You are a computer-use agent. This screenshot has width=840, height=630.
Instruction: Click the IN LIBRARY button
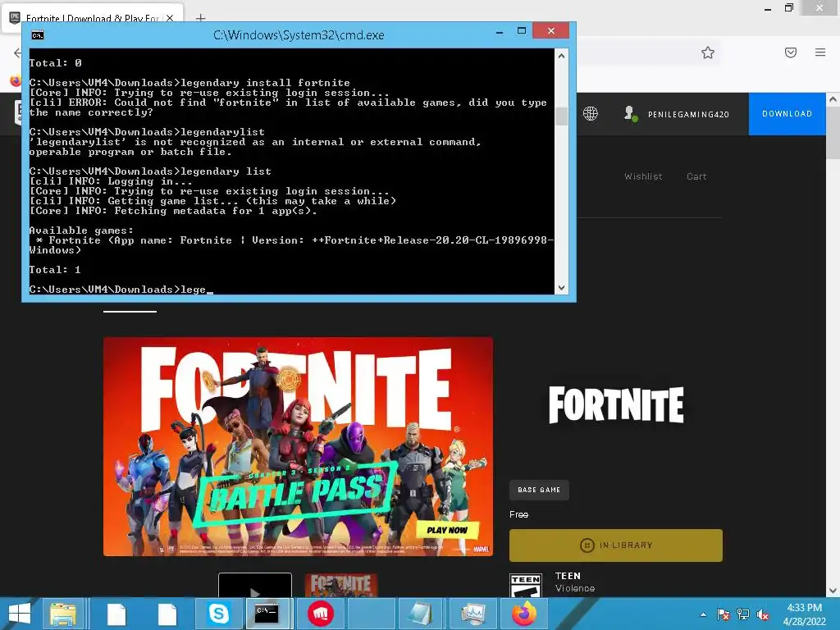point(615,546)
